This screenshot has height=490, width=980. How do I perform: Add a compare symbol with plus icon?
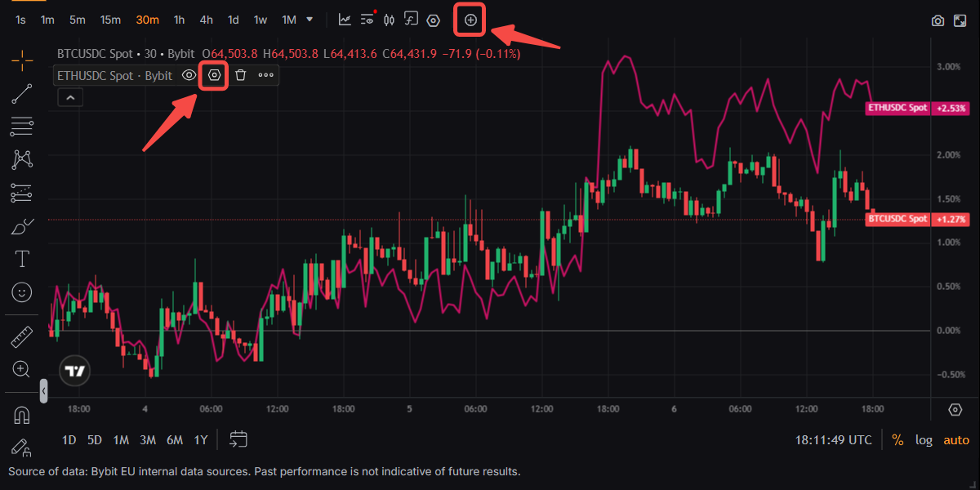tap(470, 20)
